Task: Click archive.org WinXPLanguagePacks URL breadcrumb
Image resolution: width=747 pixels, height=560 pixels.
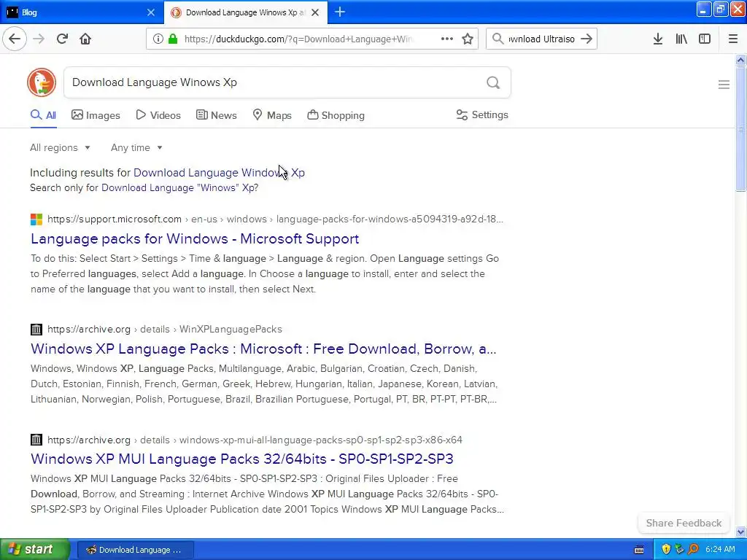Action: point(165,329)
